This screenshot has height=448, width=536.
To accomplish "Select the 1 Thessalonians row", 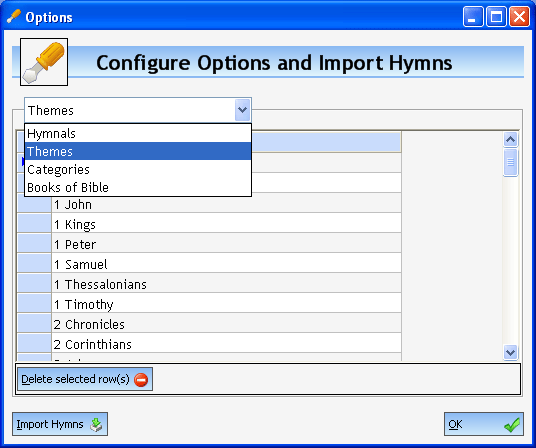I will [226, 284].
